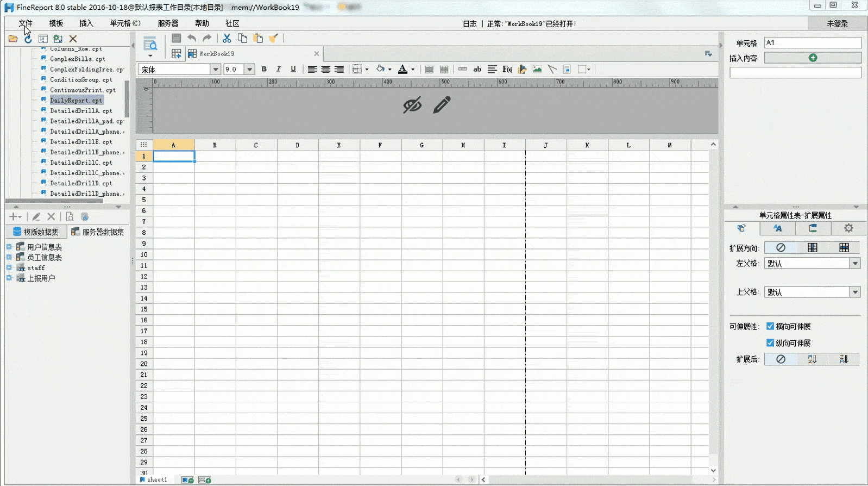Viewport: 868px width, 486px height.
Task: Delete the selected template with X icon
Action: point(73,39)
